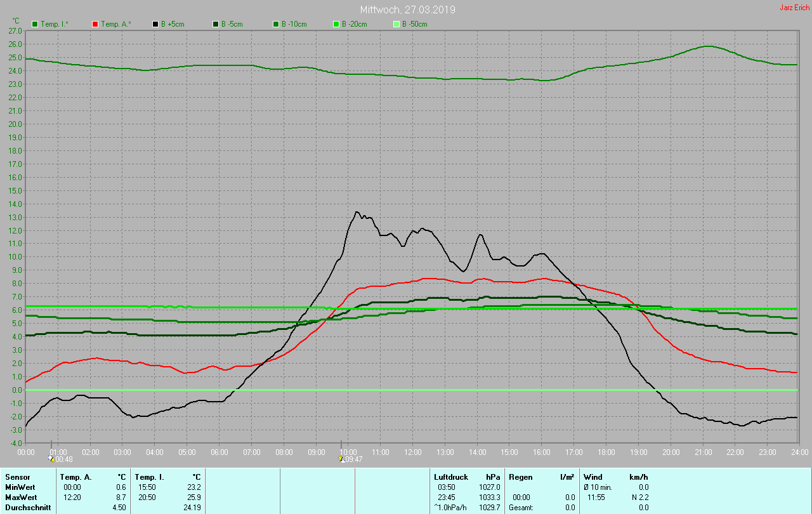Click the 'Regen' header in the table
Image resolution: width=812 pixels, height=514 pixels.
(x=520, y=477)
